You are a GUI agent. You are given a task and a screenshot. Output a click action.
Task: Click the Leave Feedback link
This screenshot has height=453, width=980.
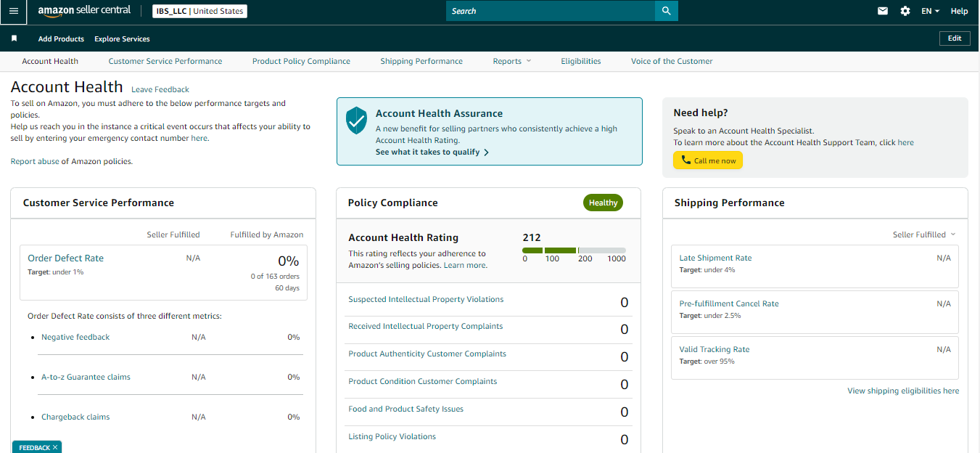coord(160,89)
